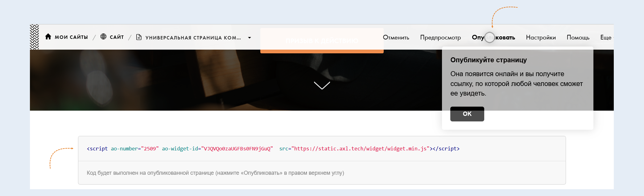
Task: Click the Опубликуйте страницу tooltip heading
Action: (489, 60)
